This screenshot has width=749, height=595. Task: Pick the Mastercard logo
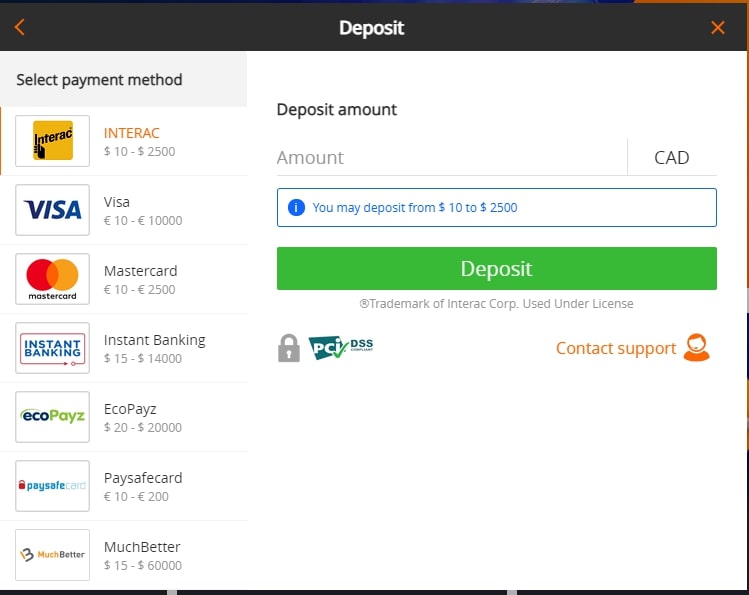click(x=53, y=279)
